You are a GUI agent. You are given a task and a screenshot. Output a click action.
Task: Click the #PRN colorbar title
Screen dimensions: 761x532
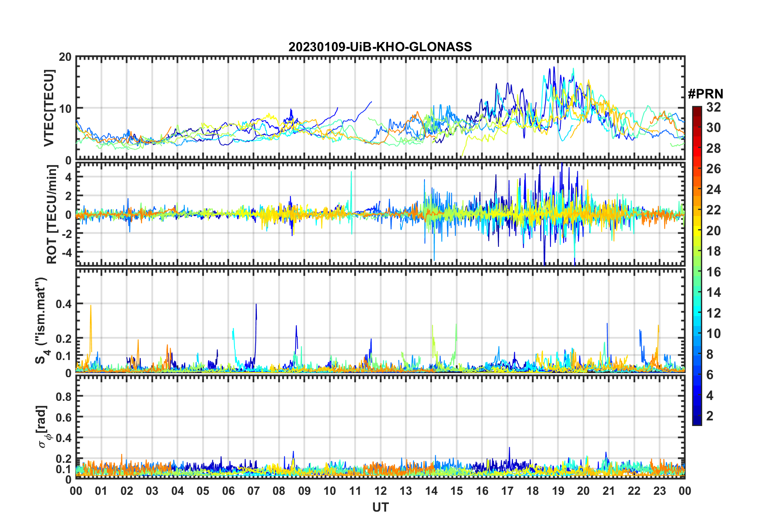click(705, 94)
